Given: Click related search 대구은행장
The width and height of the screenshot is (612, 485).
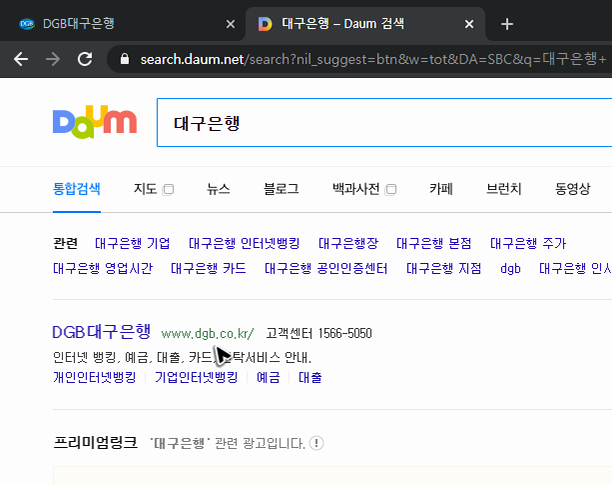Looking at the screenshot, I should [348, 243].
